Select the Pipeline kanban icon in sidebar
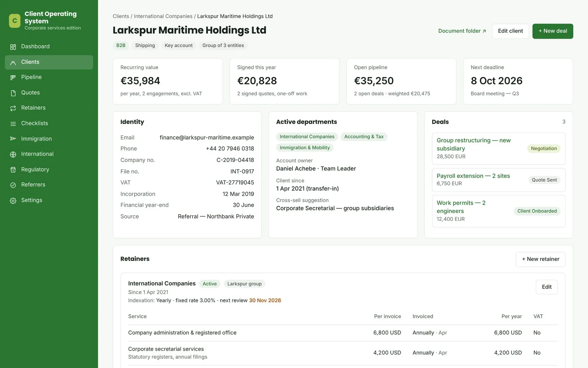This screenshot has height=368, width=588. [x=13, y=77]
